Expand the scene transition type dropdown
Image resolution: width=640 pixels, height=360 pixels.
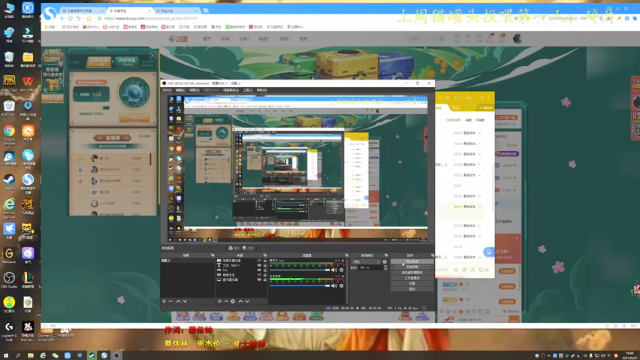coord(367,262)
